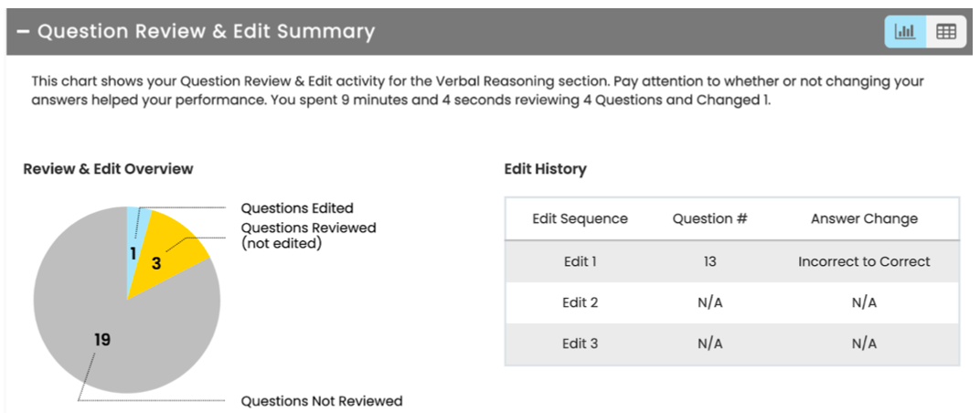The height and width of the screenshot is (413, 980).
Task: Collapse the Question Review & Edit Summary section
Action: [x=22, y=32]
